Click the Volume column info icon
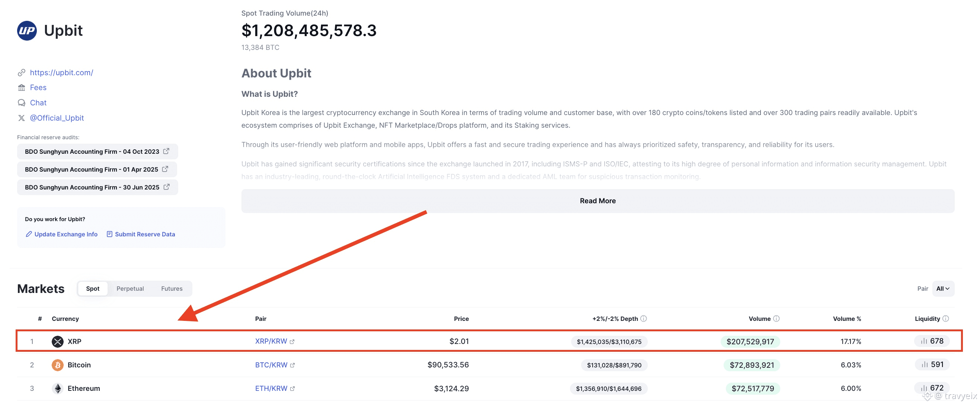This screenshot has height=405, width=980. click(x=776, y=319)
